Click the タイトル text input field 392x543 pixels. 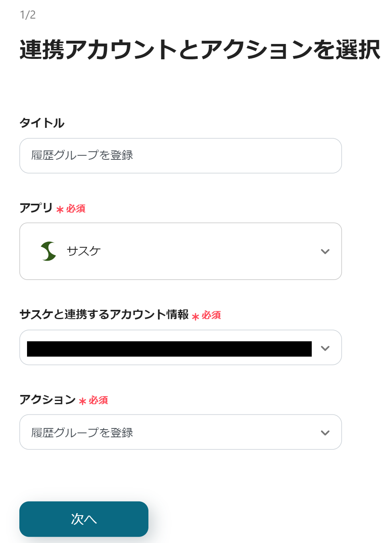(x=180, y=156)
